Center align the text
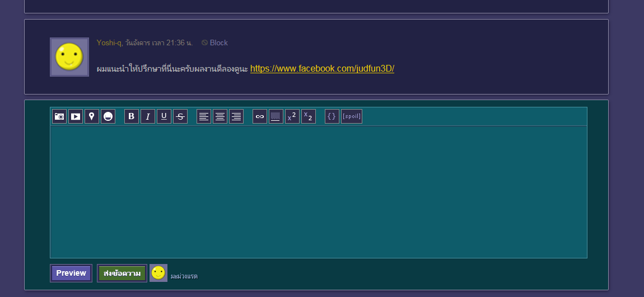The image size is (644, 297). point(220,116)
